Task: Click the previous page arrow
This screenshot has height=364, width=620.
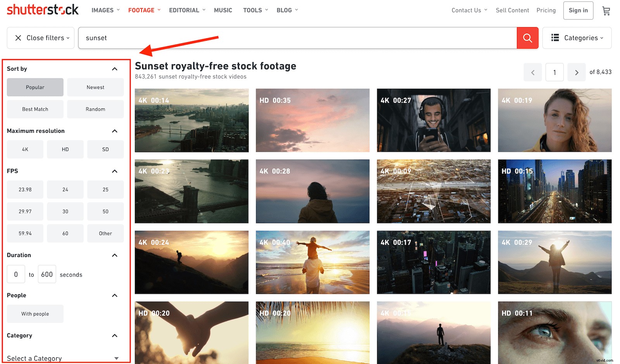Action: coord(533,72)
